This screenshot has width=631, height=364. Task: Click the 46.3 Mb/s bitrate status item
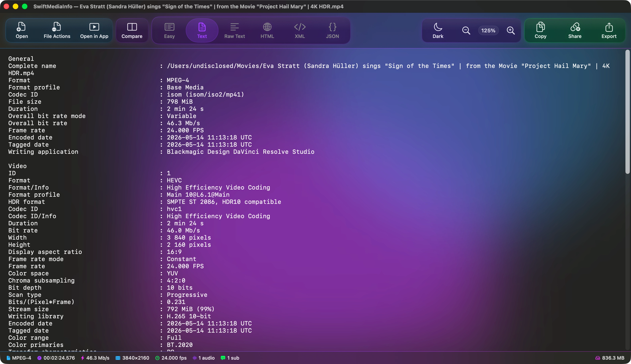tap(95, 358)
